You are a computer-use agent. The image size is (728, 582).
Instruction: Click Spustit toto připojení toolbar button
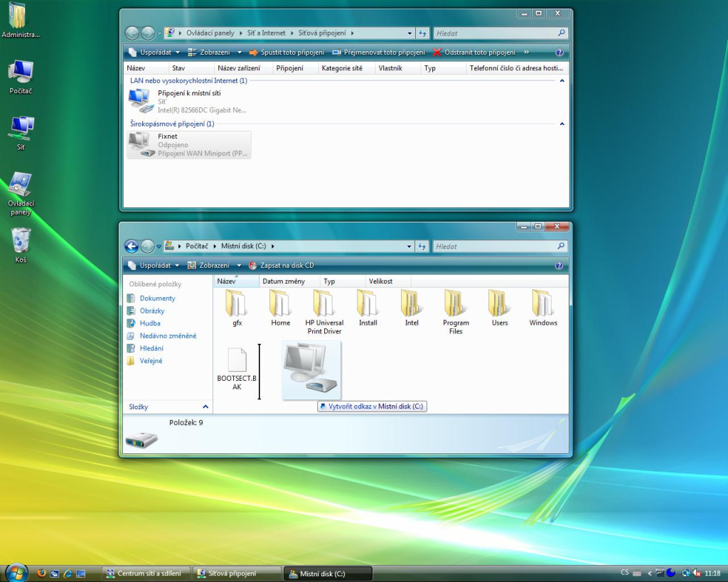pos(287,53)
